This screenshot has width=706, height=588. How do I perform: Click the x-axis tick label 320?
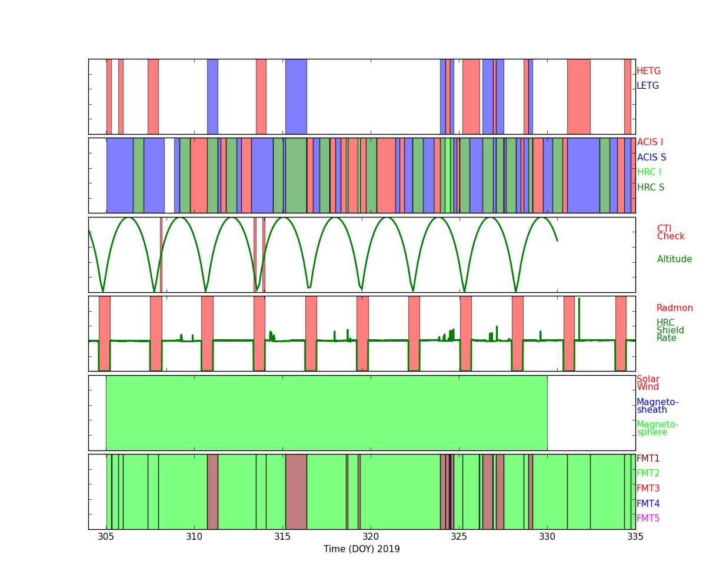[371, 537]
